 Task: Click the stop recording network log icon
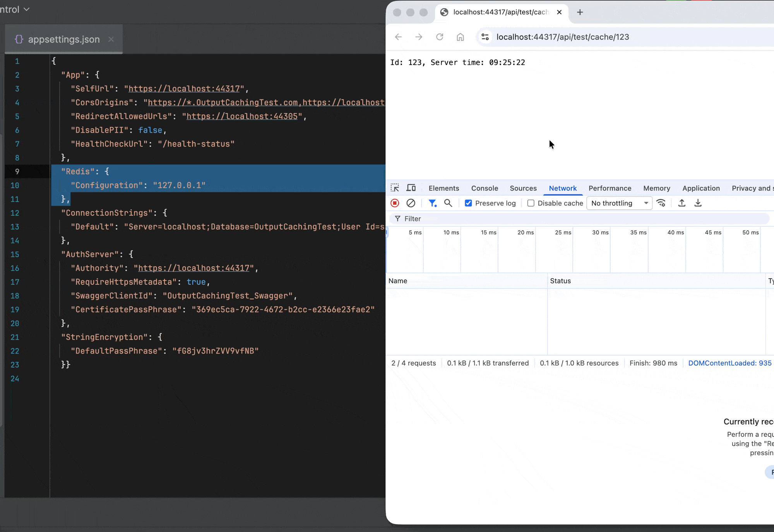click(395, 203)
